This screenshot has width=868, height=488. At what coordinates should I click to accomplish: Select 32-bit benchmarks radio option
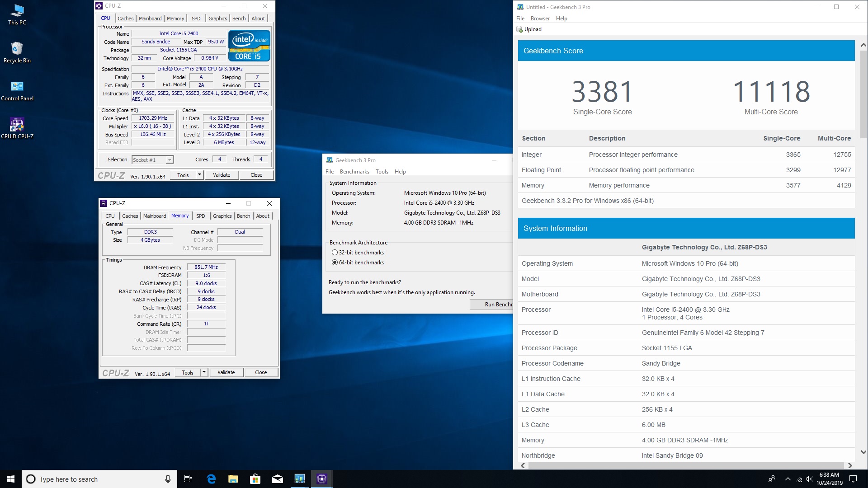pyautogui.click(x=335, y=253)
